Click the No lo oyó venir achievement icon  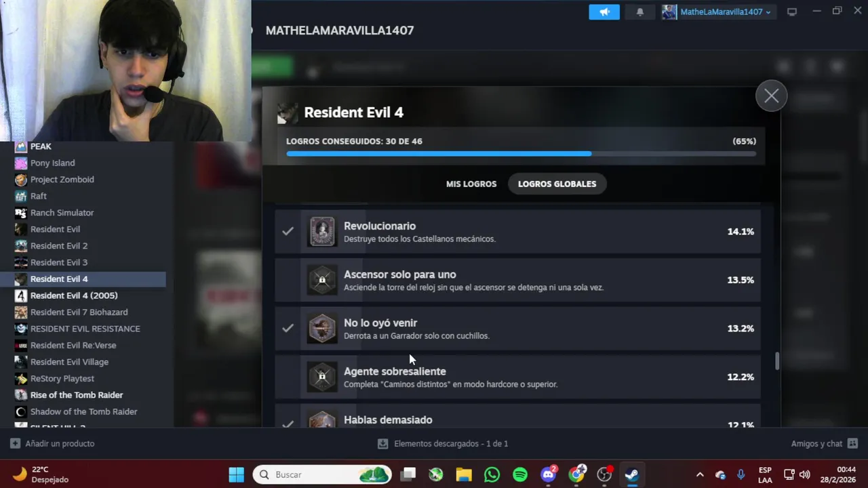click(322, 329)
